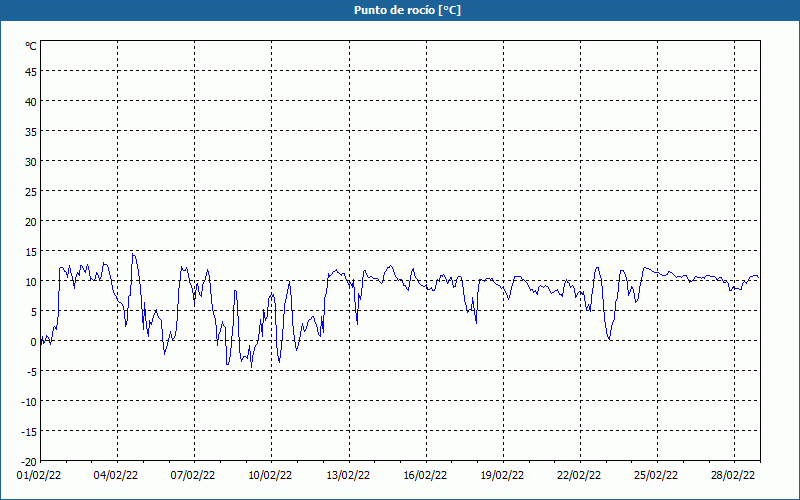Click the date label 28/02/22

coord(733,476)
